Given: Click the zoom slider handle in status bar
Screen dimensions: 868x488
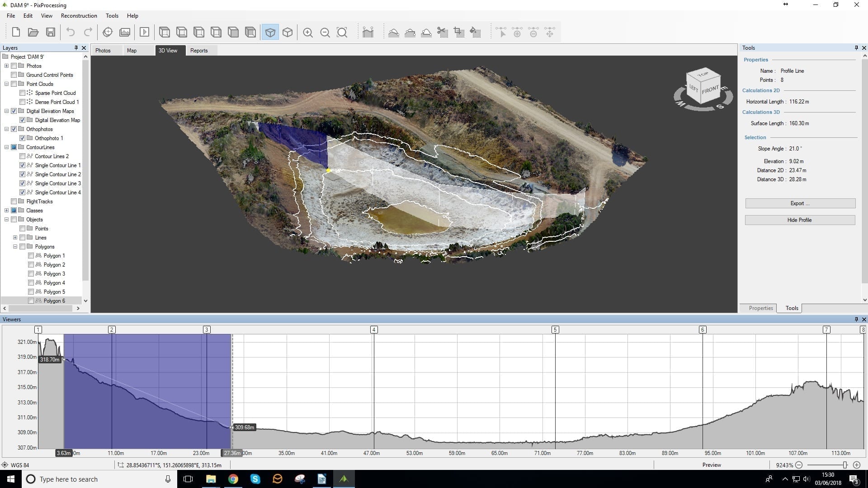Looking at the screenshot, I should pos(845,465).
